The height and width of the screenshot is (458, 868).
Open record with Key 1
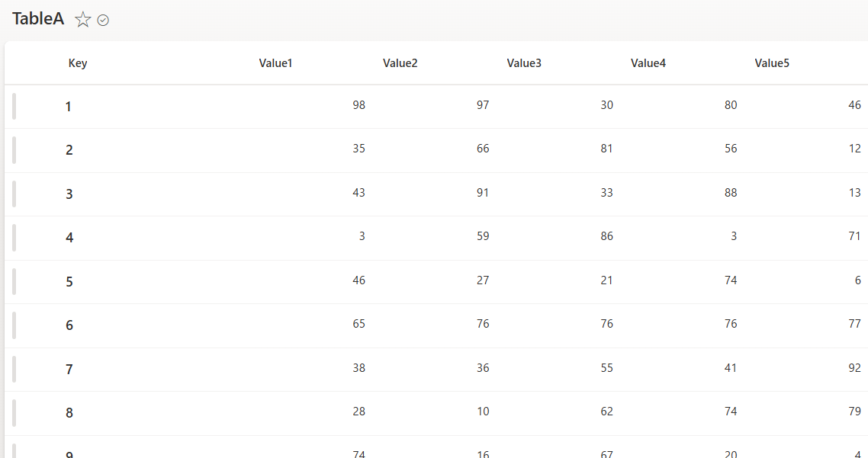point(68,106)
